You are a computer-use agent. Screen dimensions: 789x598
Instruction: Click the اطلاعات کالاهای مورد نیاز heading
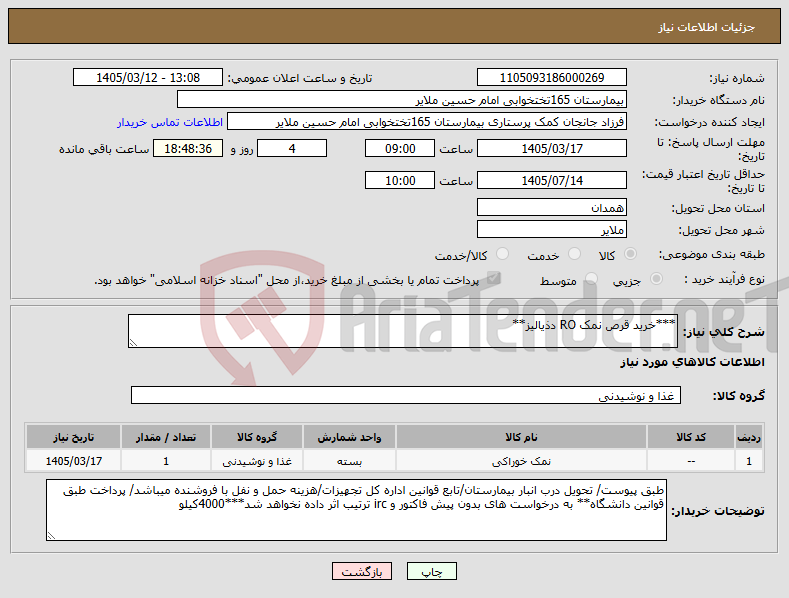point(692,362)
